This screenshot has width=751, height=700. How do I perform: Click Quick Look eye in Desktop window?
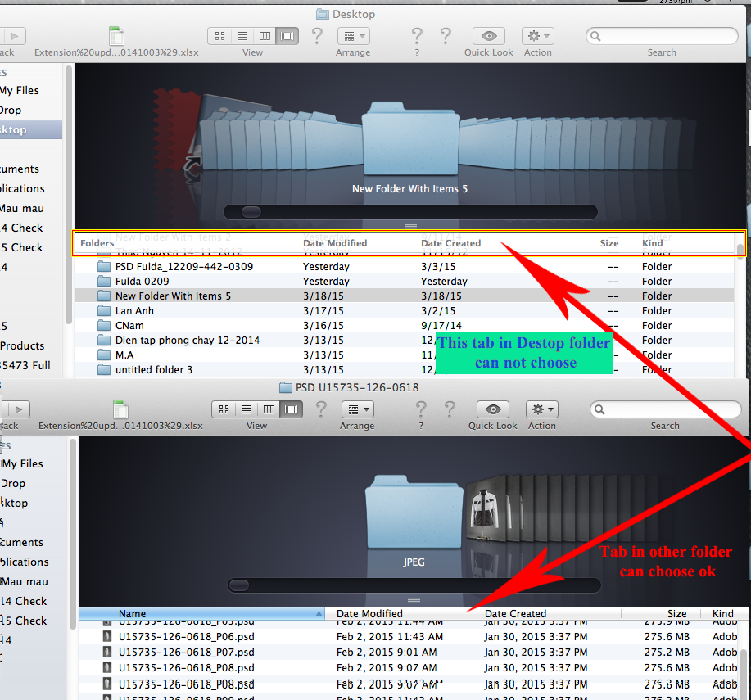489,36
